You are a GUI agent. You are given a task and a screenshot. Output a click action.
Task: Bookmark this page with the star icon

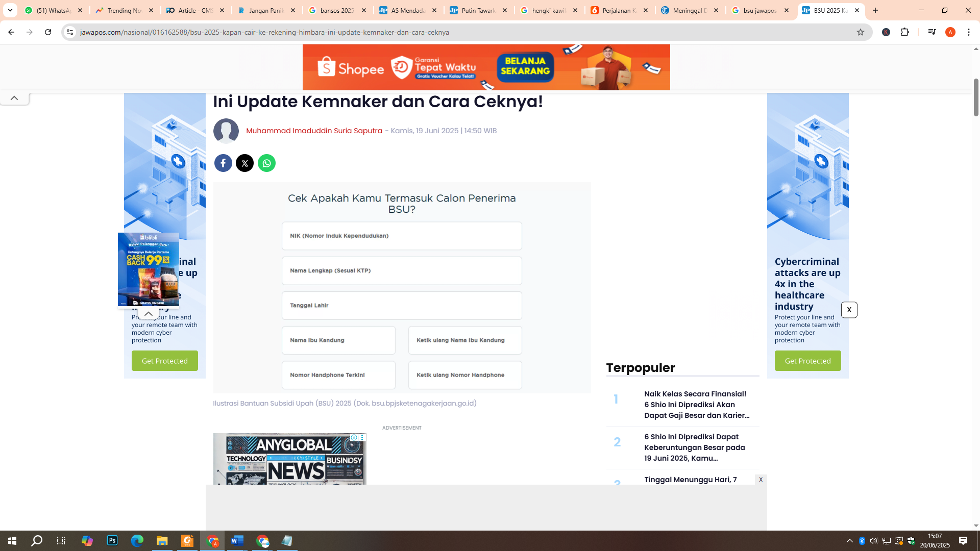click(861, 32)
